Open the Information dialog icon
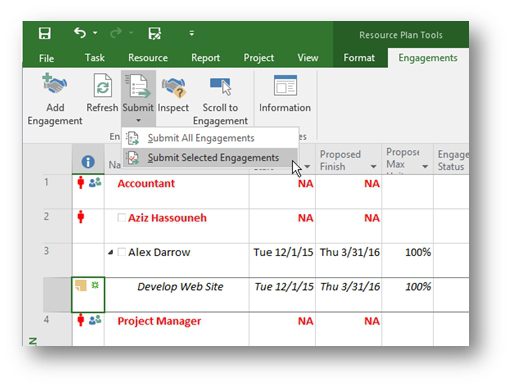Image resolution: width=511 pixels, height=388 pixels. click(x=285, y=86)
